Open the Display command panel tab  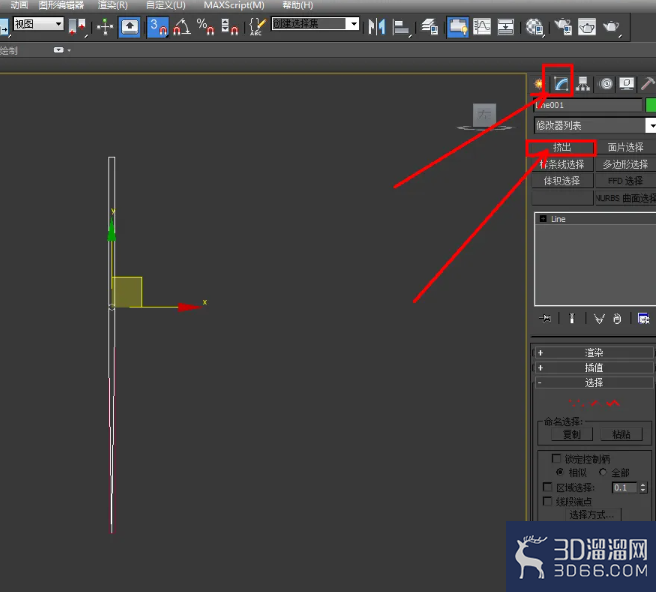[626, 84]
